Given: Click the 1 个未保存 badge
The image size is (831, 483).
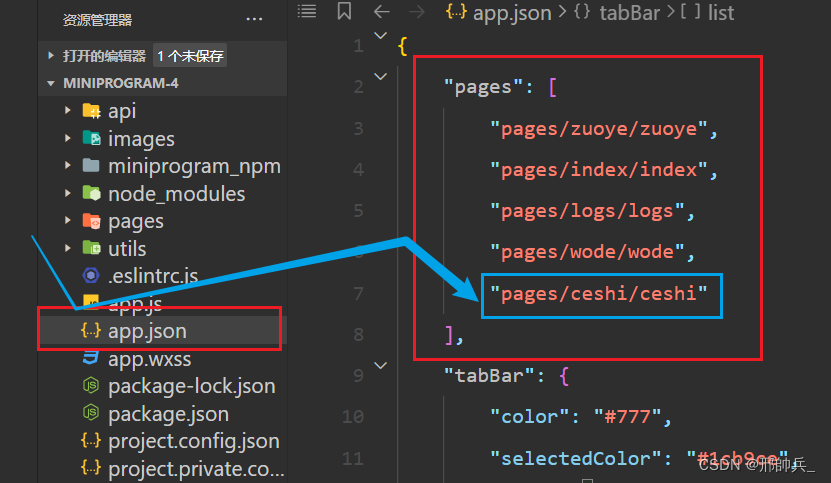Looking at the screenshot, I should click(190, 56).
